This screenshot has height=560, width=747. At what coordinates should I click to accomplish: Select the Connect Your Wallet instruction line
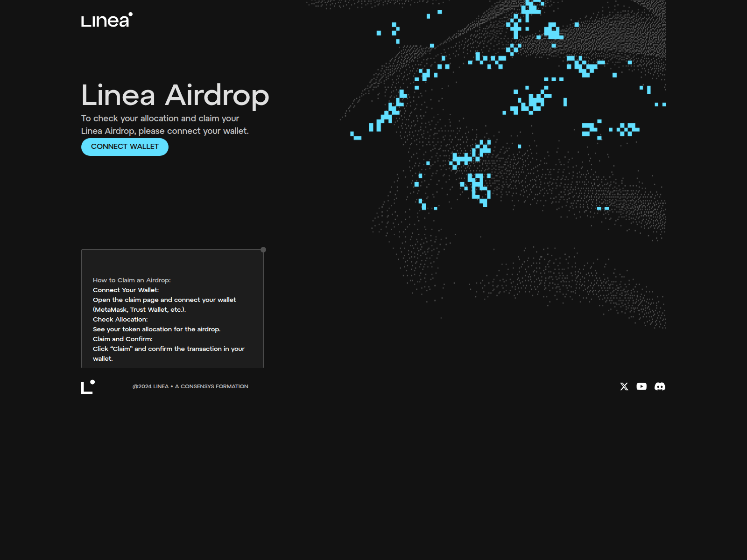[126, 290]
